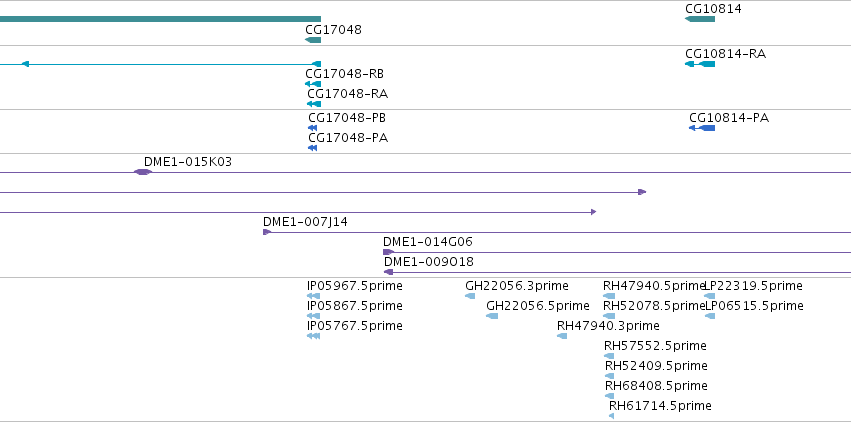Click the DME1-007J14 label
The width and height of the screenshot is (851, 422).
(x=306, y=222)
